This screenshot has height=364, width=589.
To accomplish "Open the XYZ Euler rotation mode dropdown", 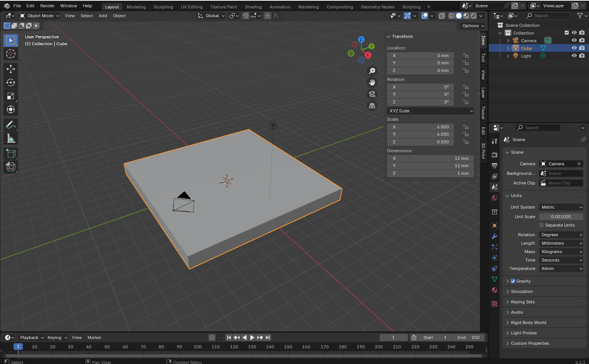I will pos(430,111).
